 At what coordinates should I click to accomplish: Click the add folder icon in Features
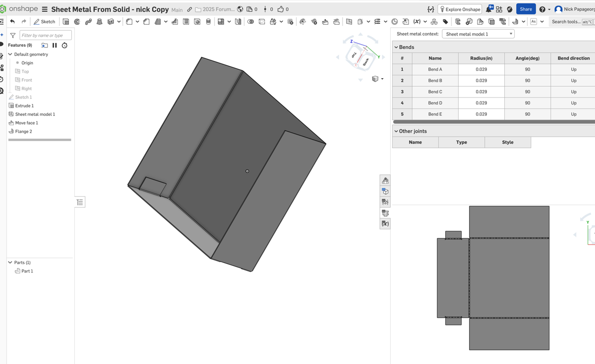pos(45,45)
